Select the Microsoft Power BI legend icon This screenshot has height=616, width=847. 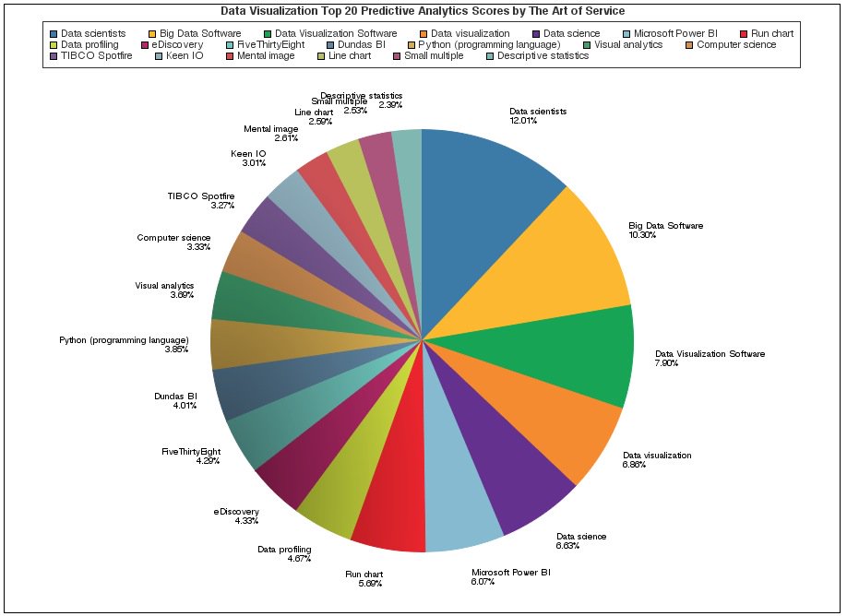[x=628, y=34]
